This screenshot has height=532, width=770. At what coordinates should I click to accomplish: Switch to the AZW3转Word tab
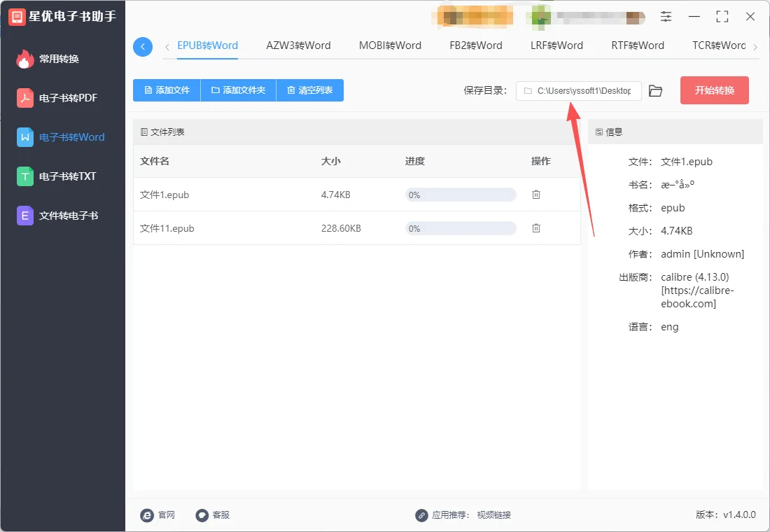[x=299, y=45]
